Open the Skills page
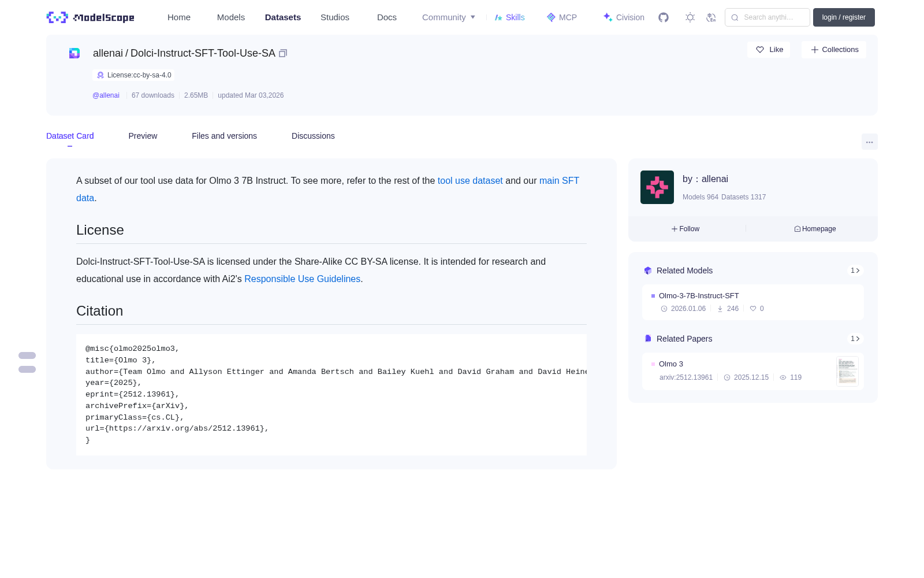 [510, 17]
